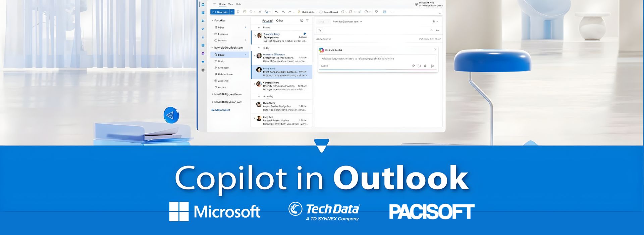The image size is (644, 235).
Task: Click the New mail button
Action: coord(220,12)
